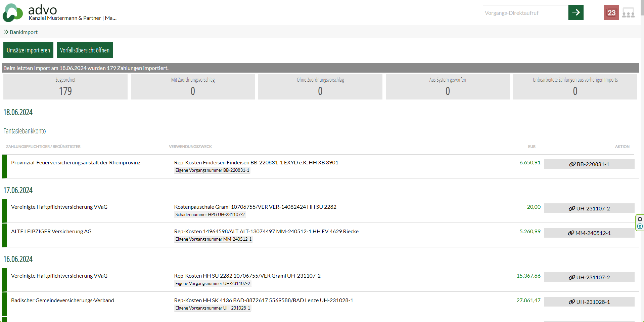Screen dimensions: 644x322
Task: Select Unbearbeitete Zahlungen aus vorherigen Imports tile
Action: 575,87
